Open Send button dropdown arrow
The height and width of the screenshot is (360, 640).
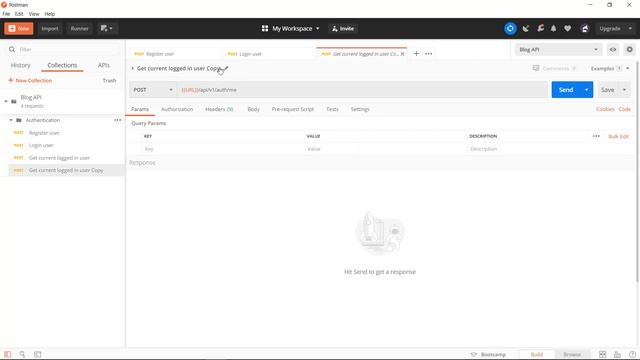[587, 90]
